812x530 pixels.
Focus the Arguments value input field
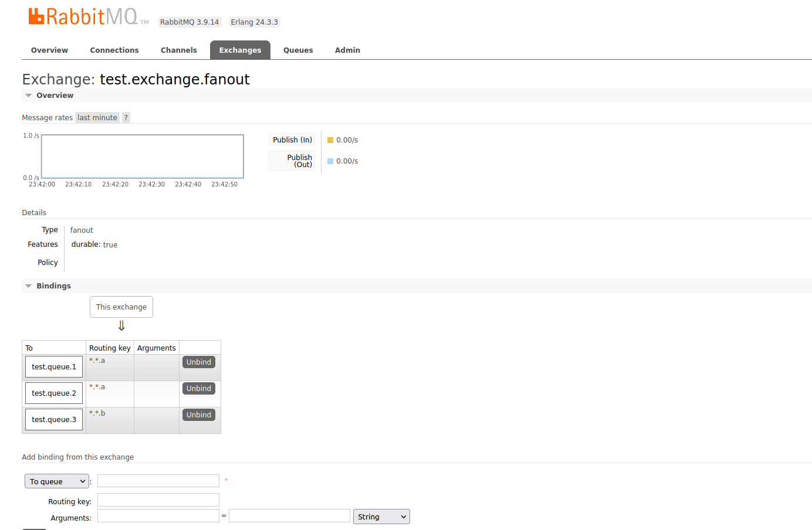[x=289, y=516]
